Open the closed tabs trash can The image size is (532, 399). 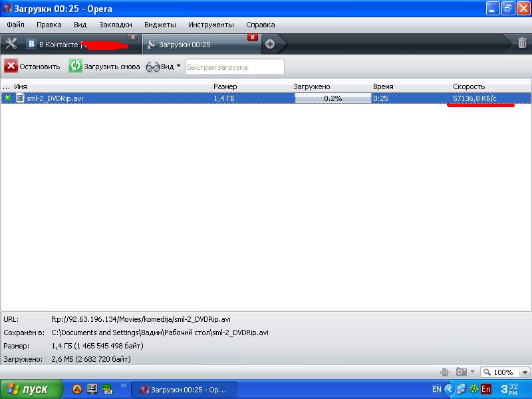(522, 43)
